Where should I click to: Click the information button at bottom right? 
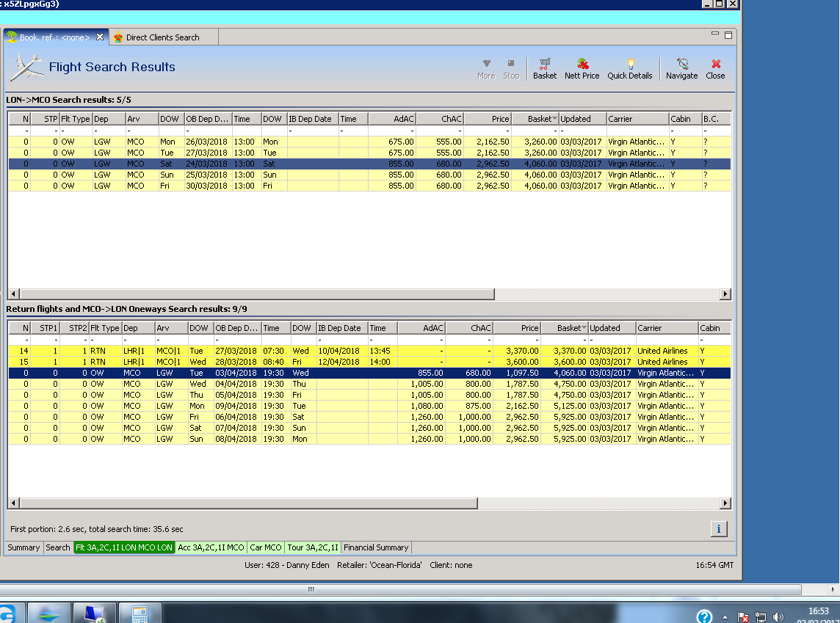(x=719, y=528)
